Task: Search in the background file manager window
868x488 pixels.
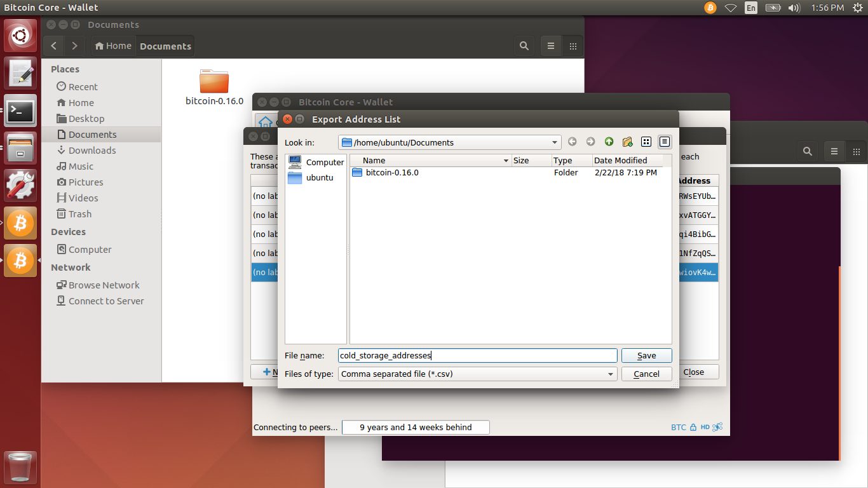Action: coord(807,151)
